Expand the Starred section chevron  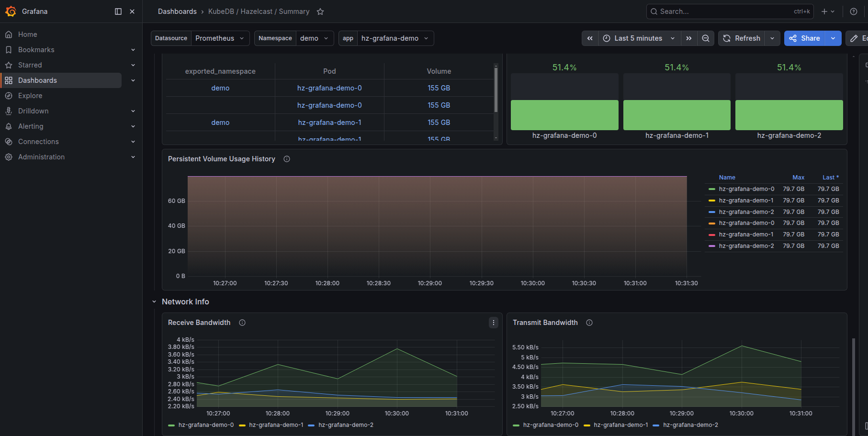tap(133, 65)
